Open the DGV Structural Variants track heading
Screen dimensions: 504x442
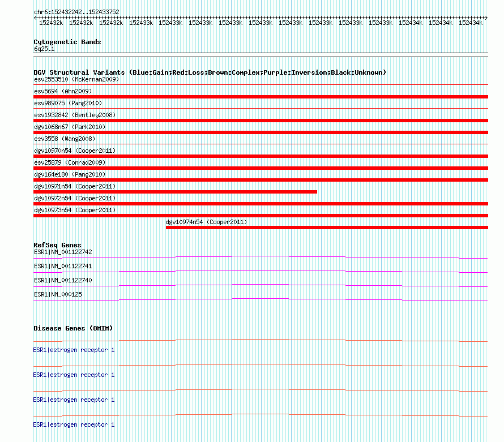210,72
